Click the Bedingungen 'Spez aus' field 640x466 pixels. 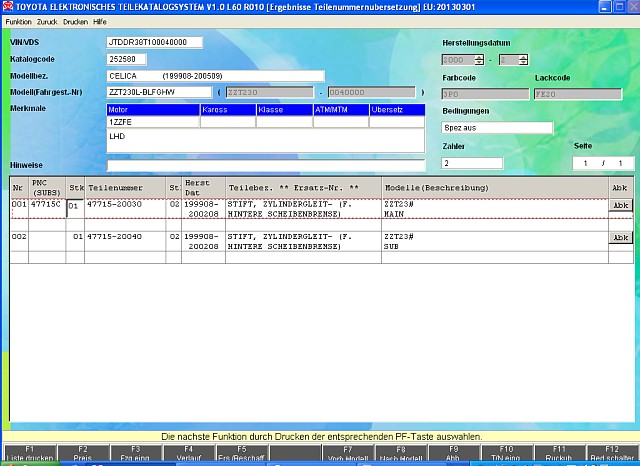point(497,128)
